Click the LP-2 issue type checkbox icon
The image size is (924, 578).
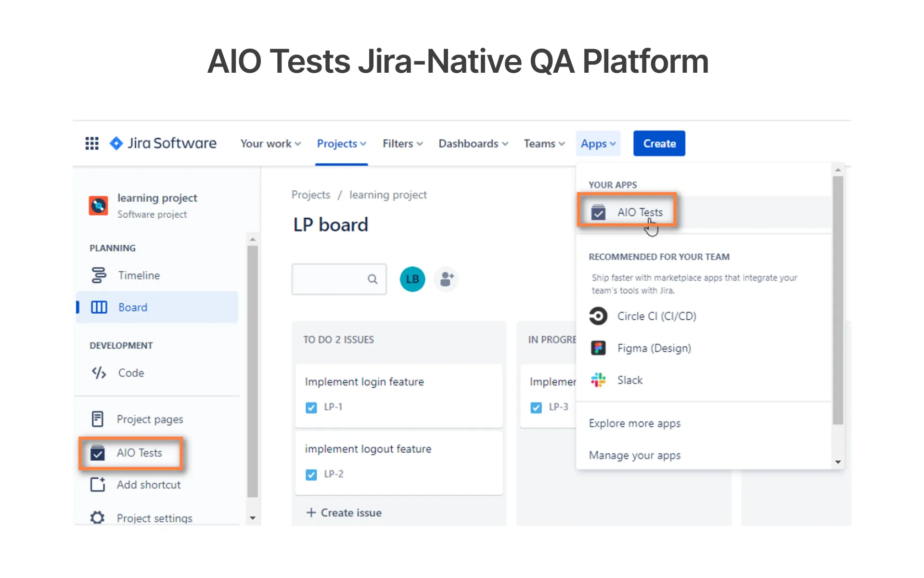pos(311,475)
